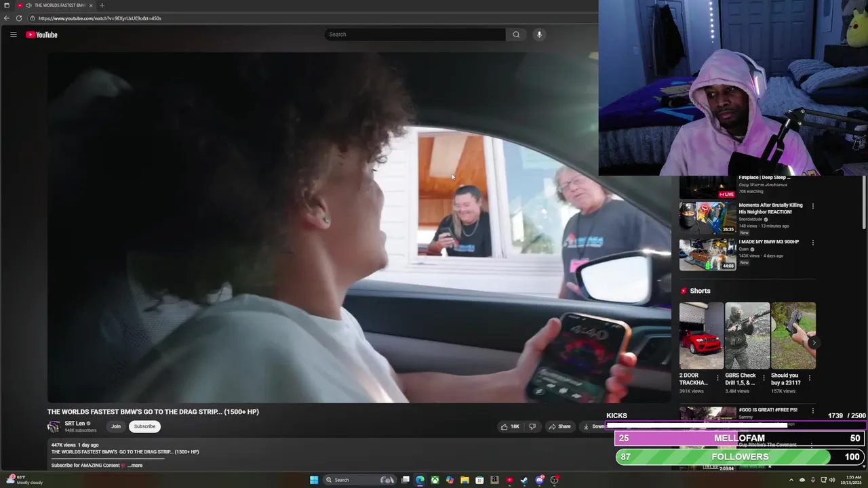The image size is (868, 488).
Task: Share the video
Action: 560,426
